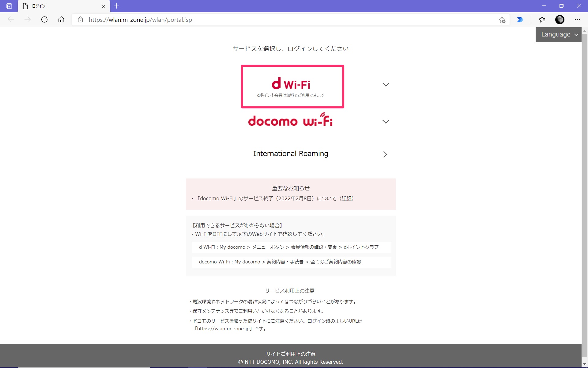Click サービスを選択し、ログインしてください text

[291, 48]
